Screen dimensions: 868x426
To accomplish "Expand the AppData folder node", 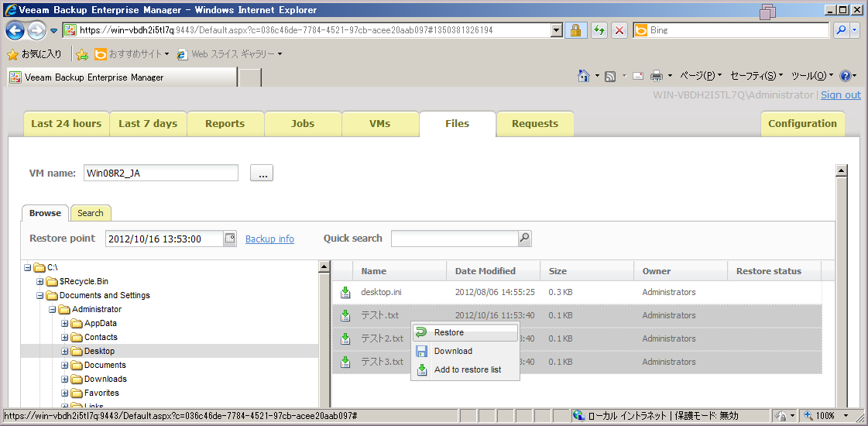I will [65, 323].
